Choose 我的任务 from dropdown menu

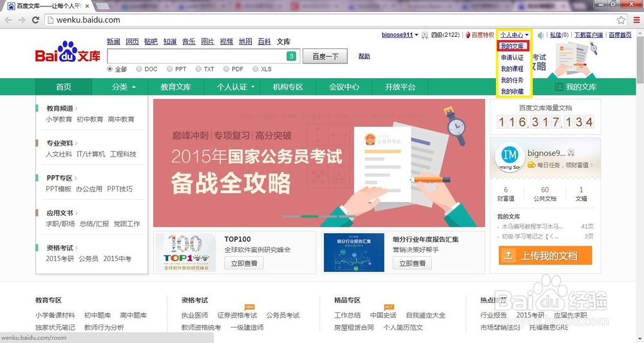512,80
